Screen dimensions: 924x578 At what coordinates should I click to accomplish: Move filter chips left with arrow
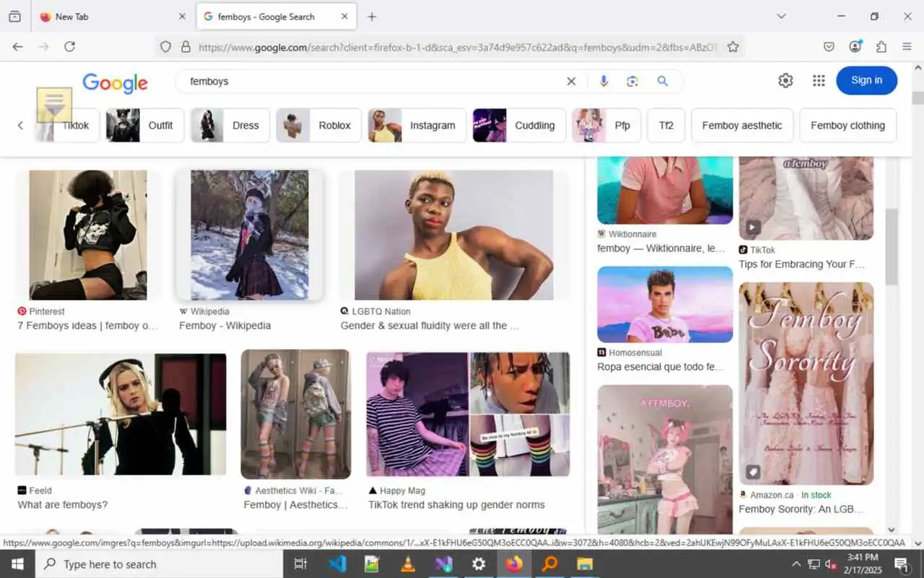click(20, 126)
